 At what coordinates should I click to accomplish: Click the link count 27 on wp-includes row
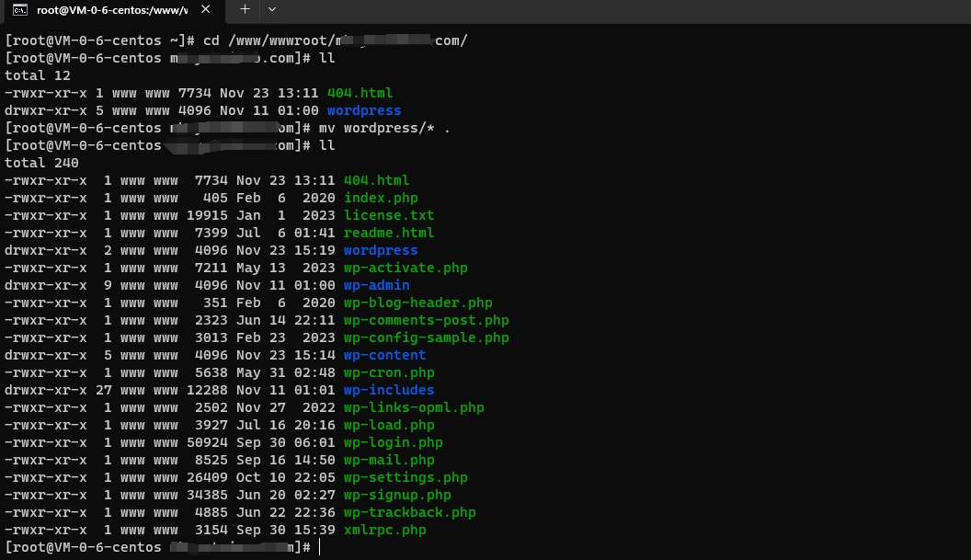(x=103, y=390)
